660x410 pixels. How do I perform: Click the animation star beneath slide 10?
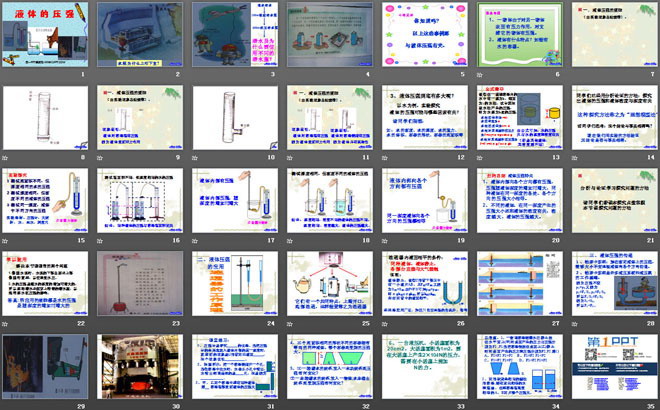coord(195,158)
